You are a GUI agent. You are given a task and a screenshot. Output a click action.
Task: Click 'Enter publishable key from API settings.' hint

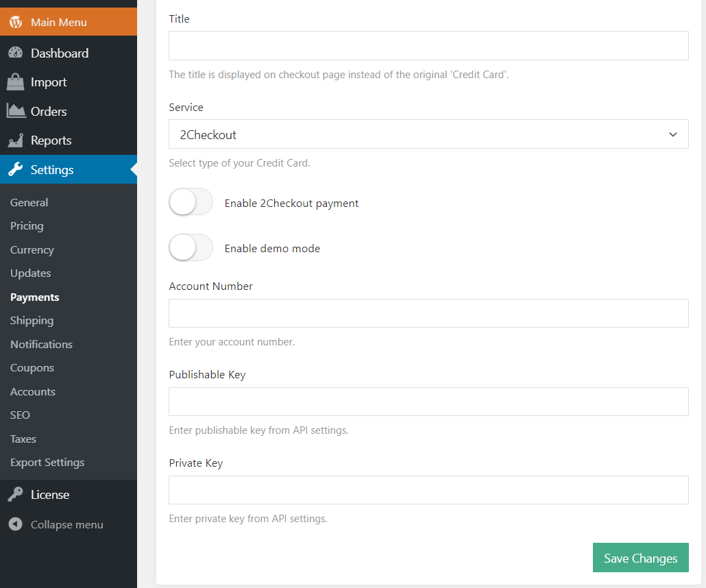258,430
